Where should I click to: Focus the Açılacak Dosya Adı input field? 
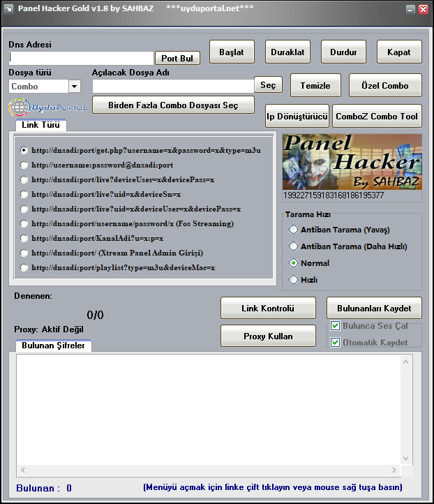pyautogui.click(x=172, y=86)
